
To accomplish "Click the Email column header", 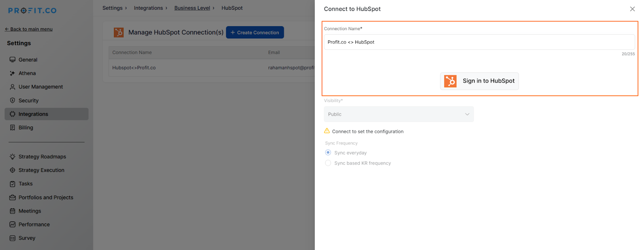I will (x=274, y=52).
